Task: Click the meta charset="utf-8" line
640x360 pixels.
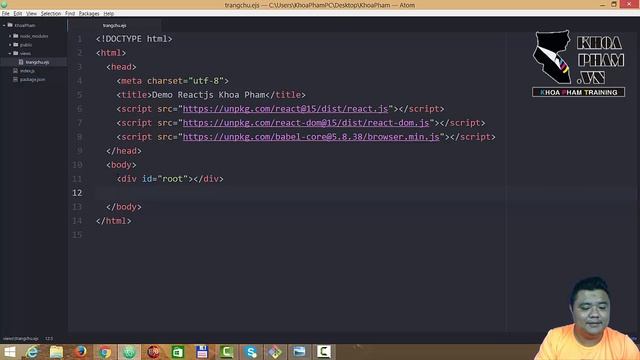Action: [173, 81]
